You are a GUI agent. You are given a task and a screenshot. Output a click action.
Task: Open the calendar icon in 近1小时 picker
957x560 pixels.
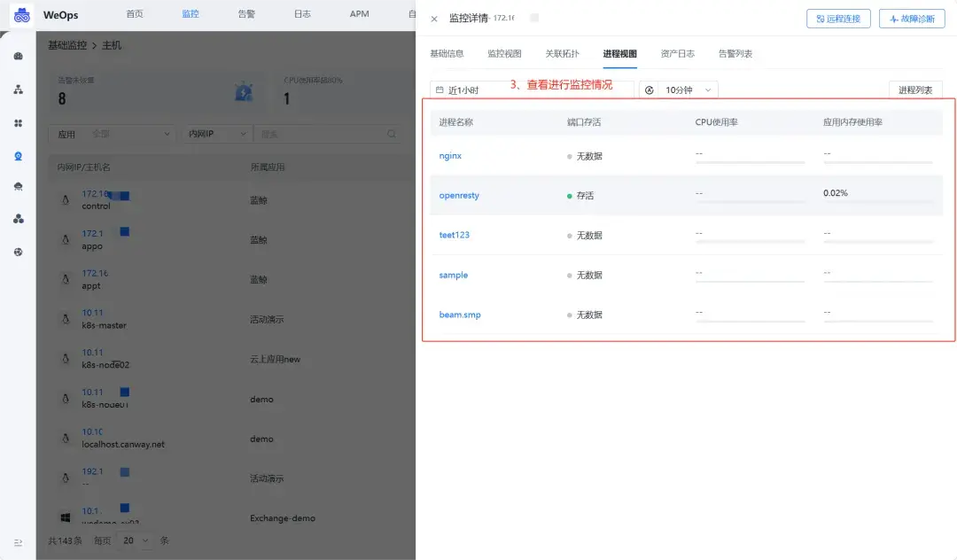click(x=440, y=89)
